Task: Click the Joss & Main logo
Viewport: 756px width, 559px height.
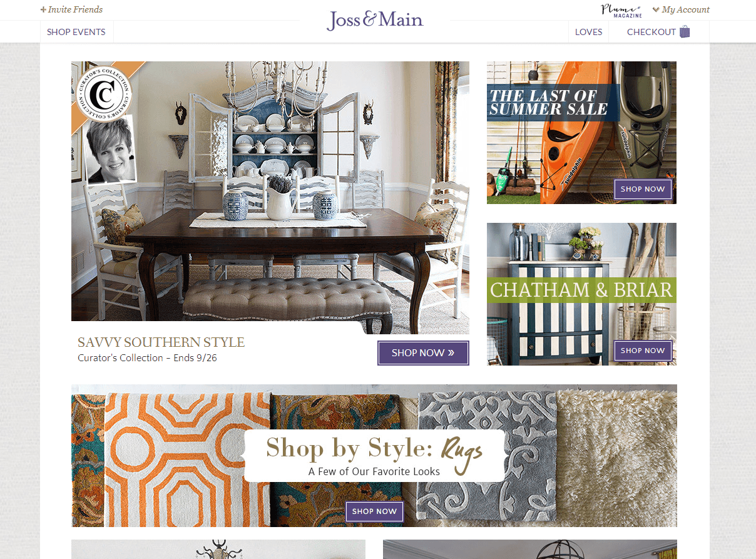Action: (375, 20)
